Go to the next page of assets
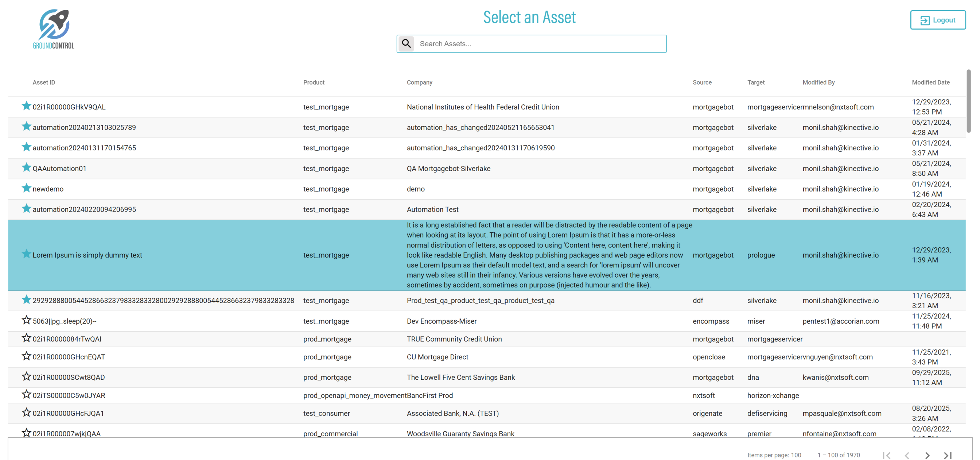Viewport: 980px width, 460px height. (927, 455)
